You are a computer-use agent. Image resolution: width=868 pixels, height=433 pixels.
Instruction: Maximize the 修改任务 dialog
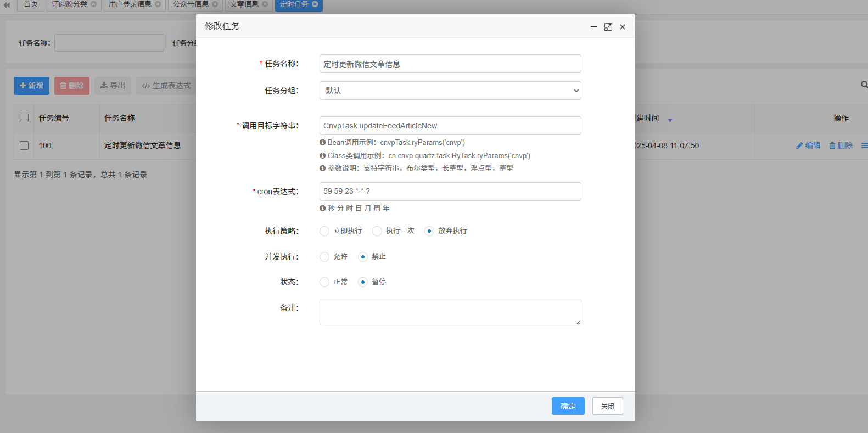tap(608, 27)
